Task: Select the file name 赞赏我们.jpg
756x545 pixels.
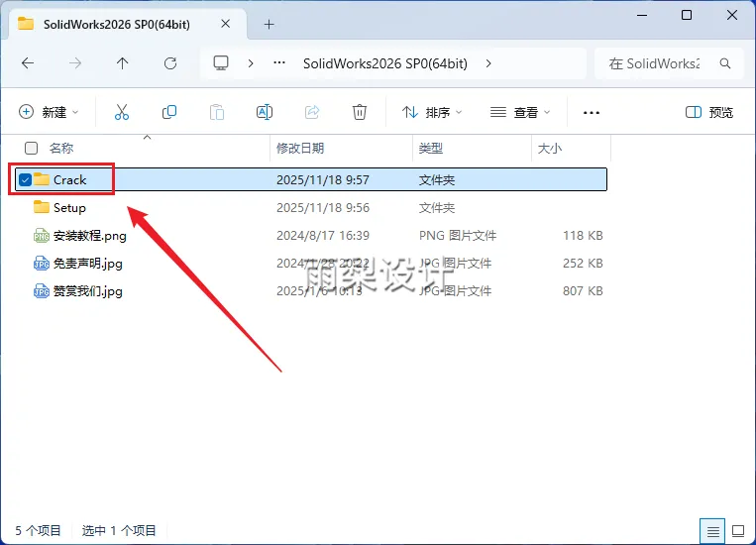Action: tap(88, 291)
